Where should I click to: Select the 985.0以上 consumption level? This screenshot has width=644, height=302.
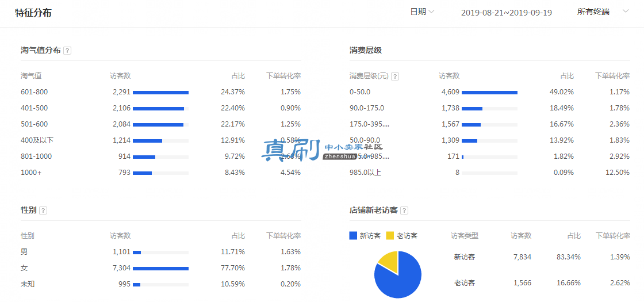[366, 173]
